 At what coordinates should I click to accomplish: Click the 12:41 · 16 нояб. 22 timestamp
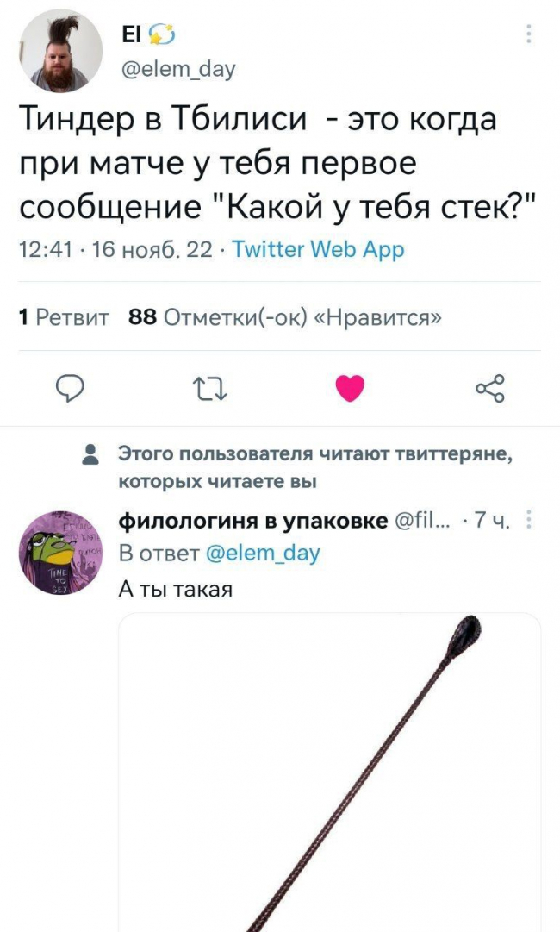[115, 250]
